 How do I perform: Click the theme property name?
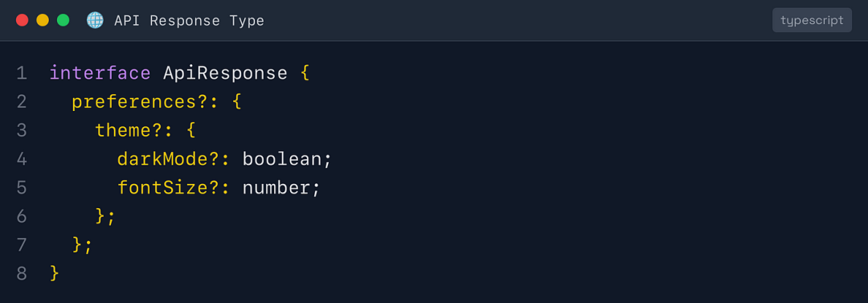[123, 131]
